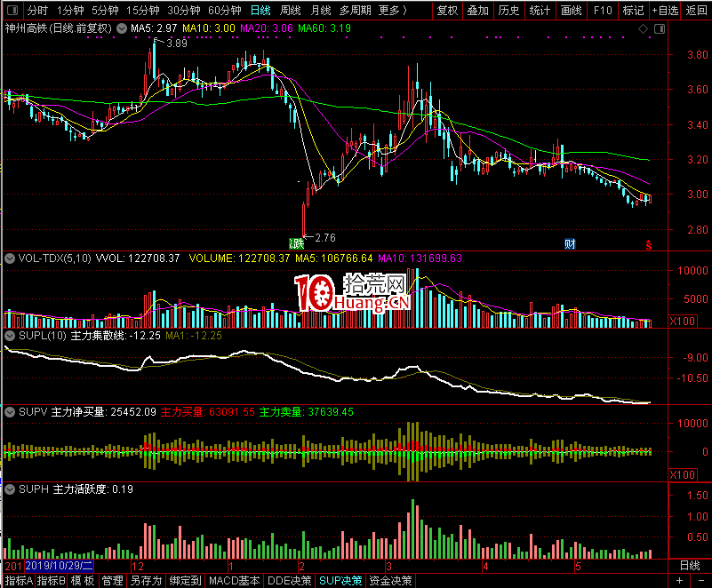The height and width of the screenshot is (588, 712).
Task: Click MA60: 3.19 label
Action: pyautogui.click(x=324, y=28)
